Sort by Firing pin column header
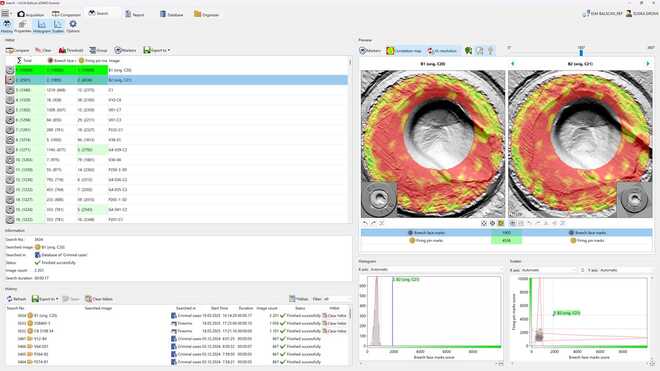This screenshot has height=371, width=660. [x=93, y=61]
